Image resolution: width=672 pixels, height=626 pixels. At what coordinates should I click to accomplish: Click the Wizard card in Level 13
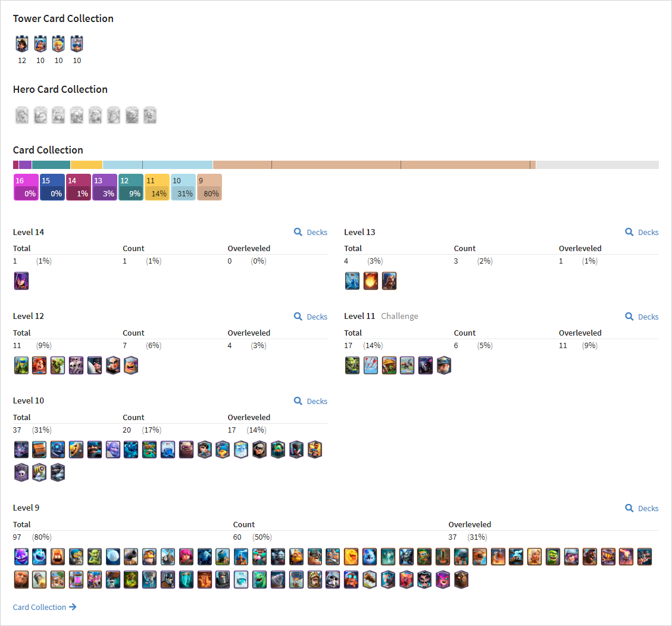[389, 281]
